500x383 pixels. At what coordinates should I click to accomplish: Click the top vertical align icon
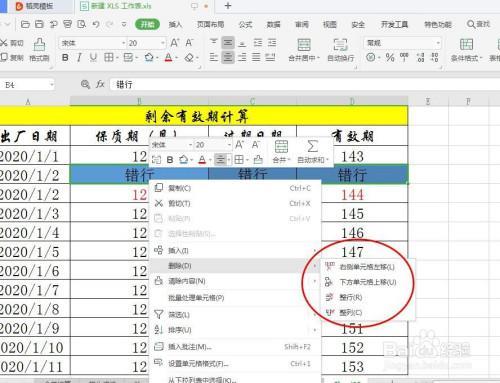coord(214,42)
